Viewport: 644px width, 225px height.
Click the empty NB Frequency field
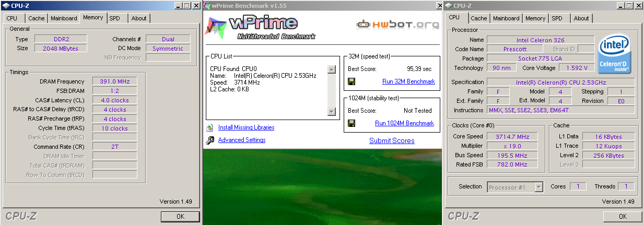(x=168, y=57)
